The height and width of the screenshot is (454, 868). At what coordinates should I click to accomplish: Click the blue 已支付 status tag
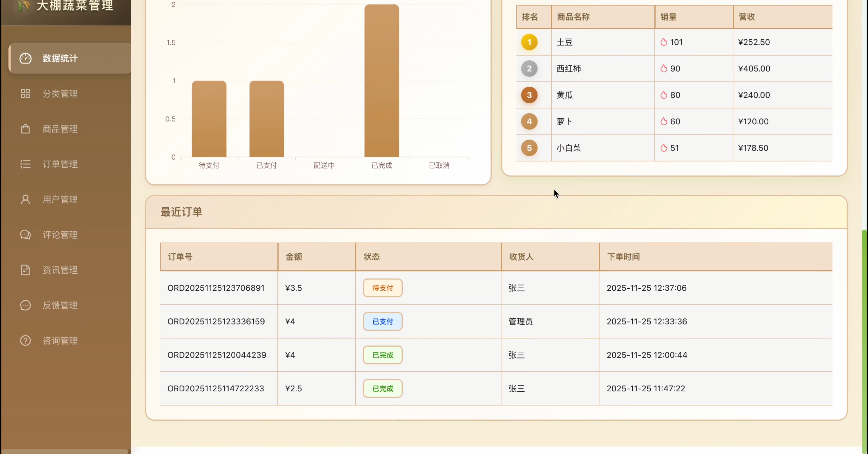pos(382,322)
